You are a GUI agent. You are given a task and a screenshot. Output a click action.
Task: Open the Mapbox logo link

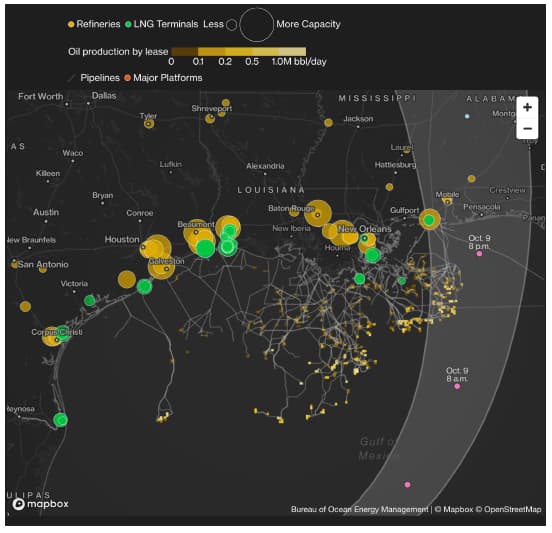point(40,504)
